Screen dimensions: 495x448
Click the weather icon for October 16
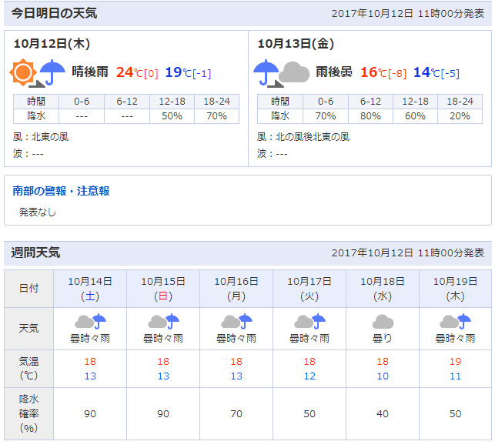click(x=236, y=322)
